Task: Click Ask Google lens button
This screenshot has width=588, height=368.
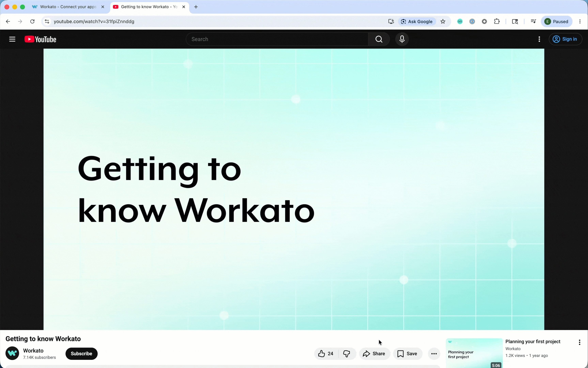Action: [417, 21]
